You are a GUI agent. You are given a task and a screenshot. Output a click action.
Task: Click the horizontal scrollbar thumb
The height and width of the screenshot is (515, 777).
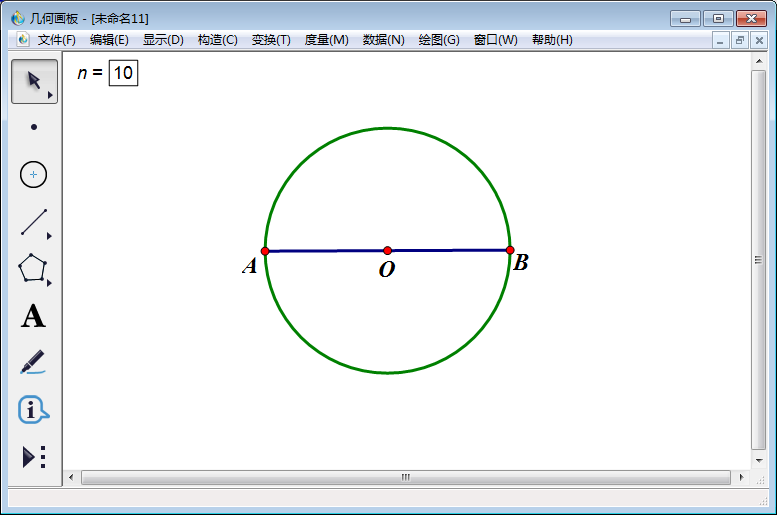406,478
